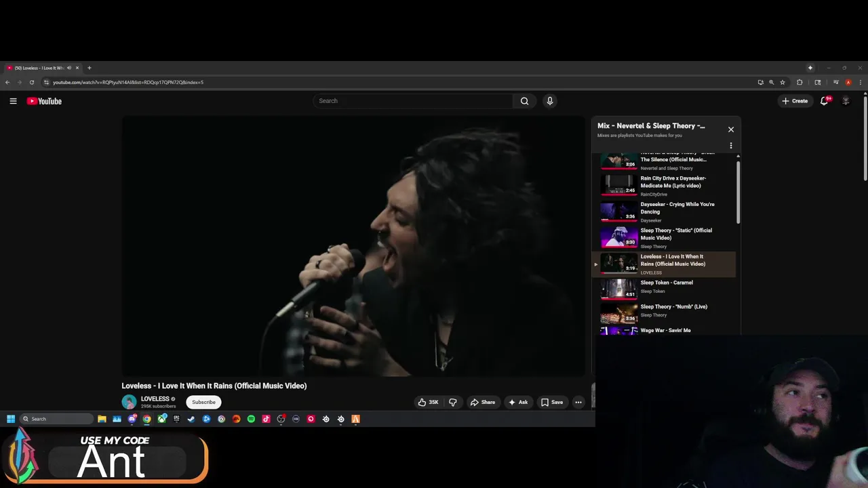Open Spotify from taskbar
Image resolution: width=868 pixels, height=488 pixels.
click(251, 419)
